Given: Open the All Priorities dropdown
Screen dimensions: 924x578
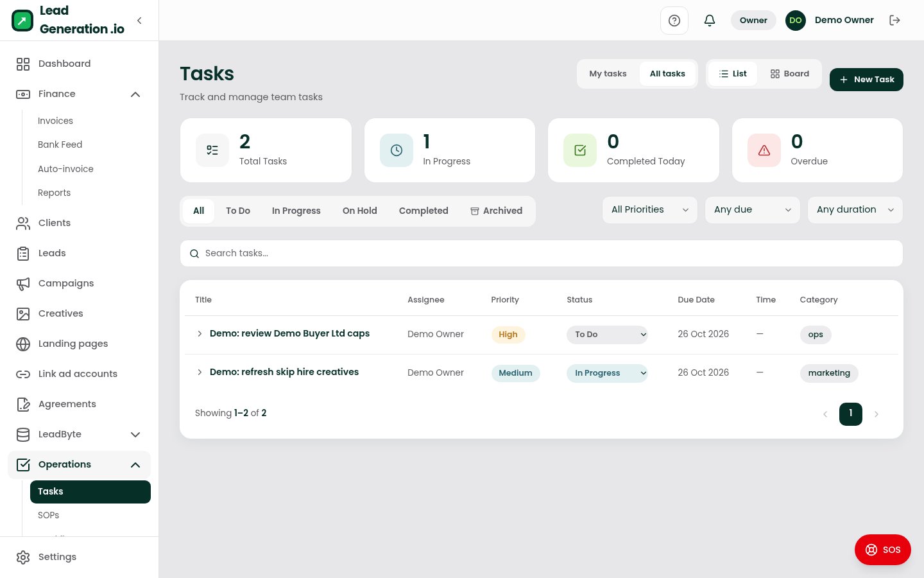Looking at the screenshot, I should click(x=650, y=210).
